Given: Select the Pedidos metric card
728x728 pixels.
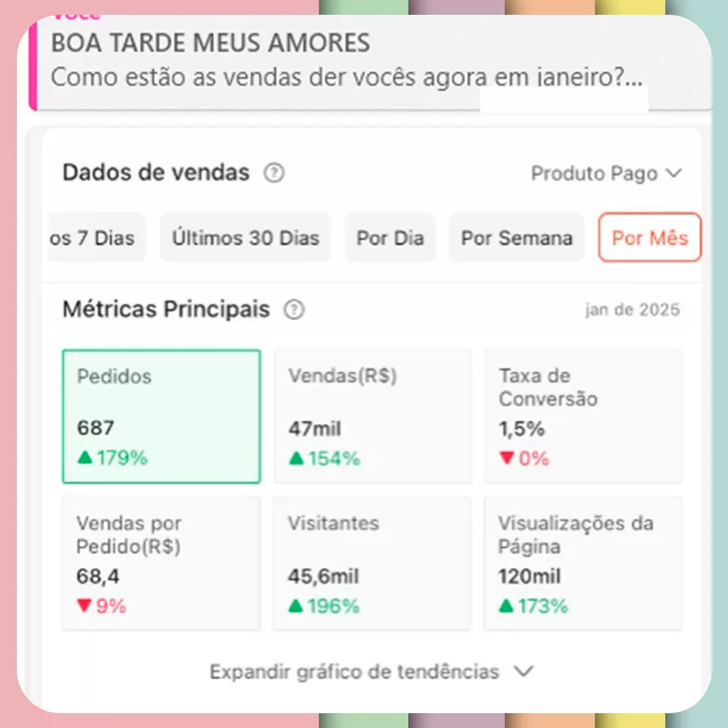Looking at the screenshot, I should click(x=162, y=417).
